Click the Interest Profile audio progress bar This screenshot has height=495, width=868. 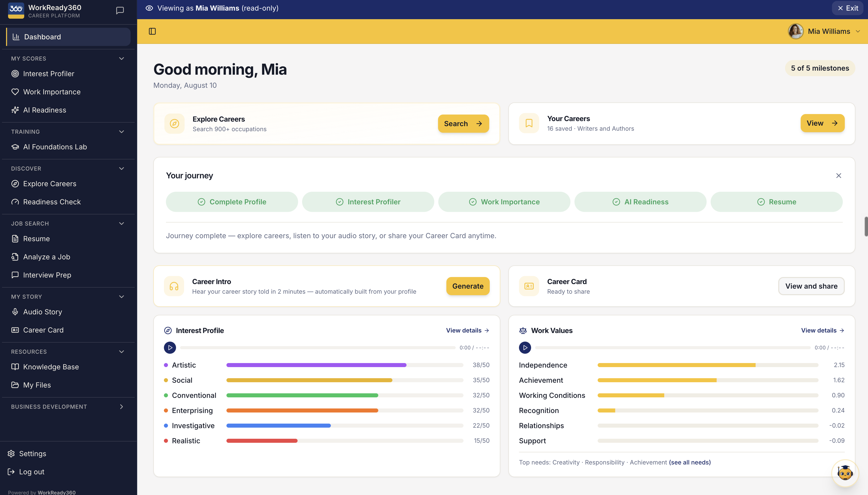pos(318,348)
